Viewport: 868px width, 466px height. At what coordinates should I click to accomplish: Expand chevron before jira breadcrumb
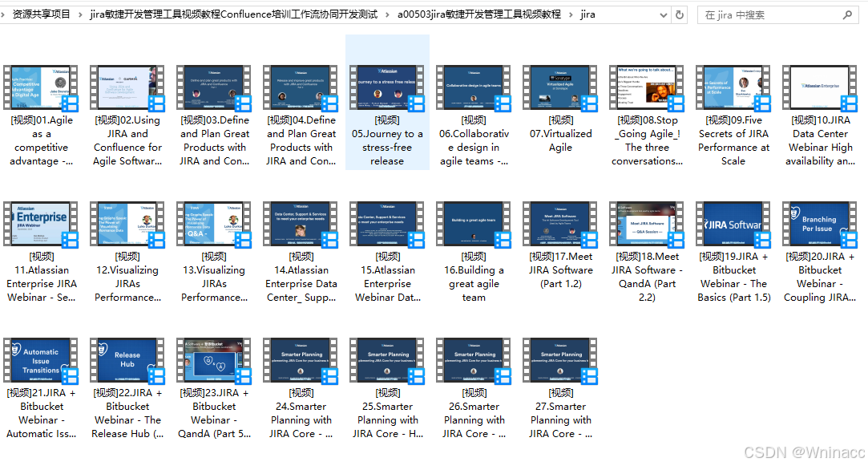[571, 15]
